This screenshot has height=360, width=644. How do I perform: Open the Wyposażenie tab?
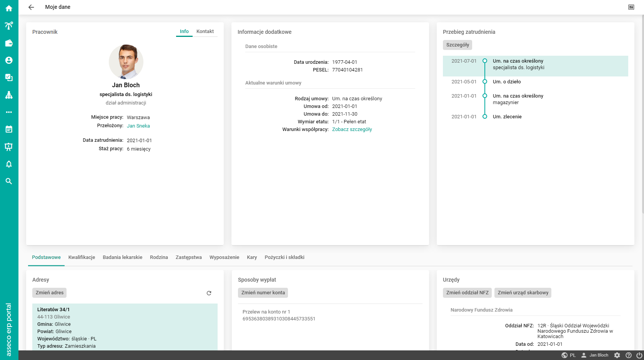tap(224, 257)
